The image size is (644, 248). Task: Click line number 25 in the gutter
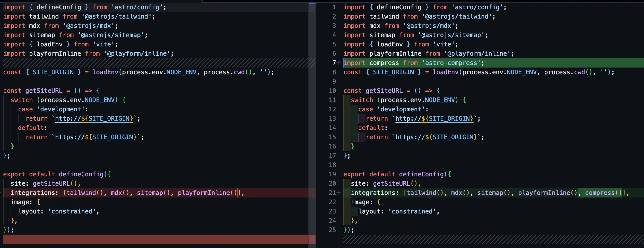332,230
